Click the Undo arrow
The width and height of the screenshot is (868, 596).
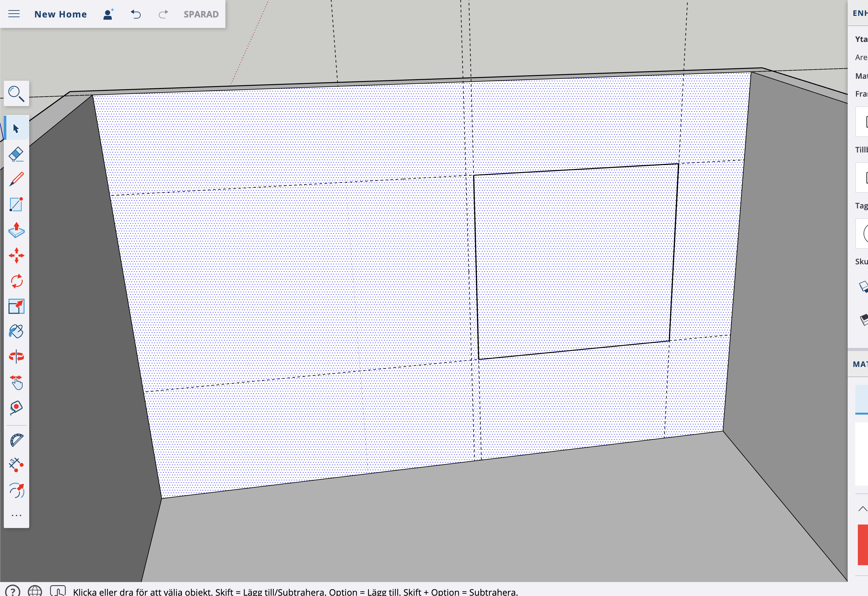136,14
